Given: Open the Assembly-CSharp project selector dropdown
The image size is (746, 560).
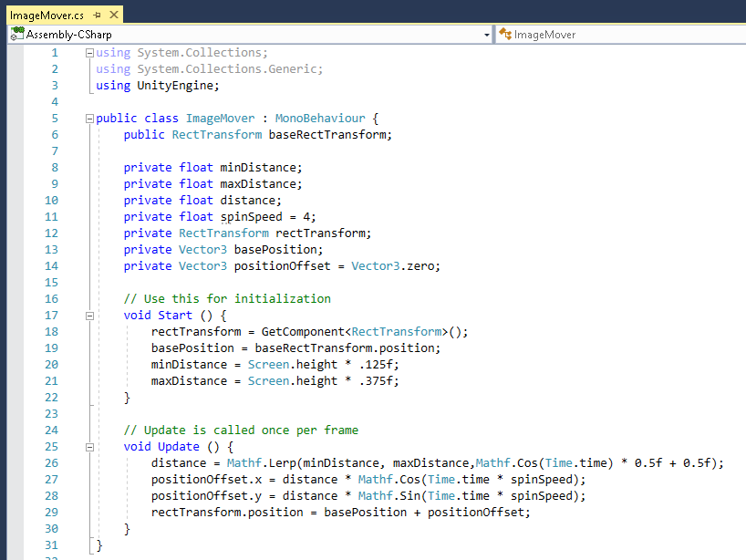Looking at the screenshot, I should (486, 34).
